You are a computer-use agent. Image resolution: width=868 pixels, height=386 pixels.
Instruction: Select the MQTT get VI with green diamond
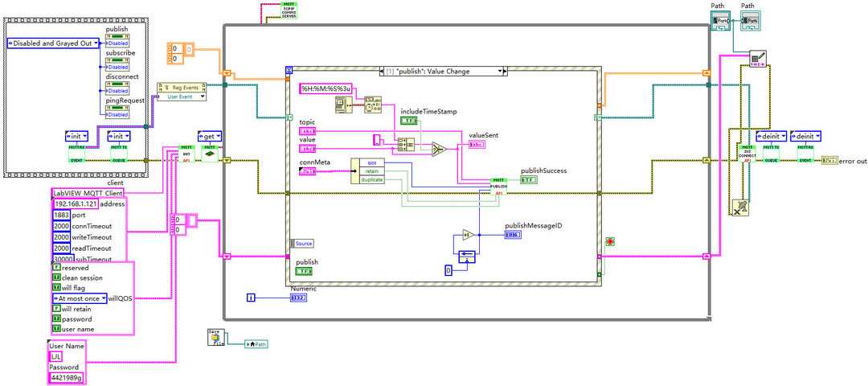[209, 154]
